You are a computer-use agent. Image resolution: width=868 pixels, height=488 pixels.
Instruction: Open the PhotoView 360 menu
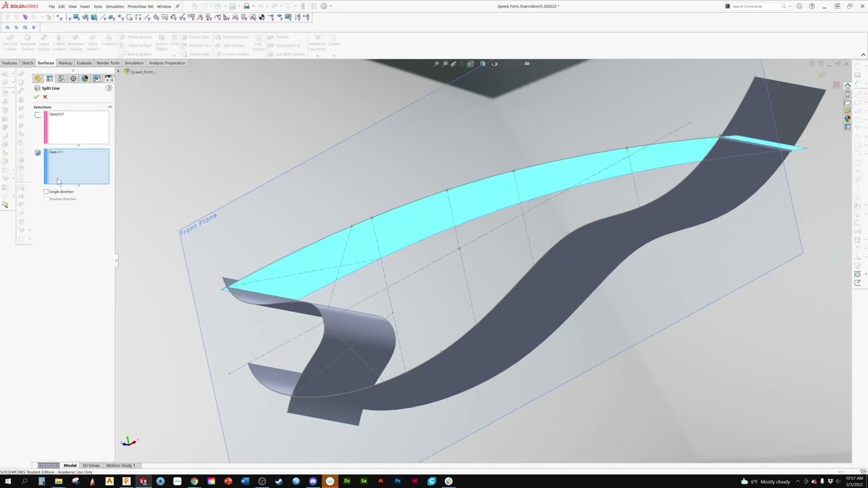point(140,6)
